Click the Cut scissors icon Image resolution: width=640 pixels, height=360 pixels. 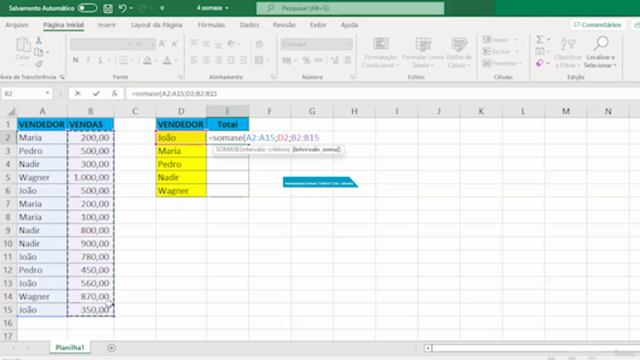click(39, 40)
